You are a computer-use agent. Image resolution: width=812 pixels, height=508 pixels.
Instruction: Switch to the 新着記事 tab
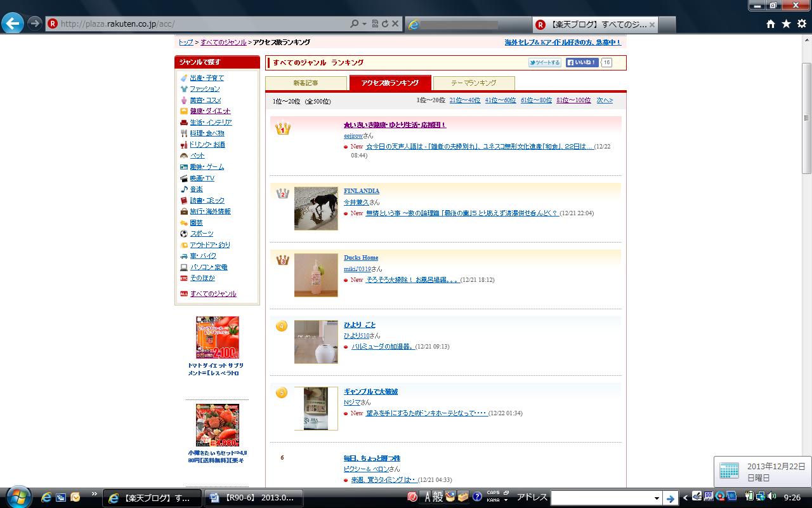[x=306, y=83]
